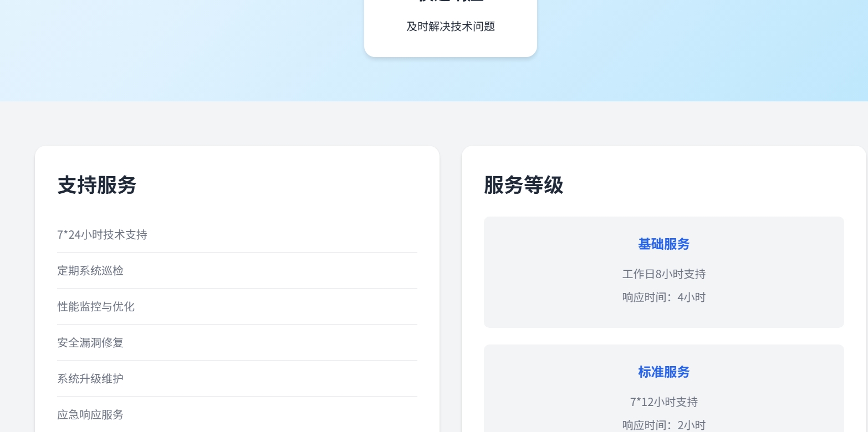Click the 工作日8小时支持 text
The height and width of the screenshot is (432, 868).
(663, 274)
